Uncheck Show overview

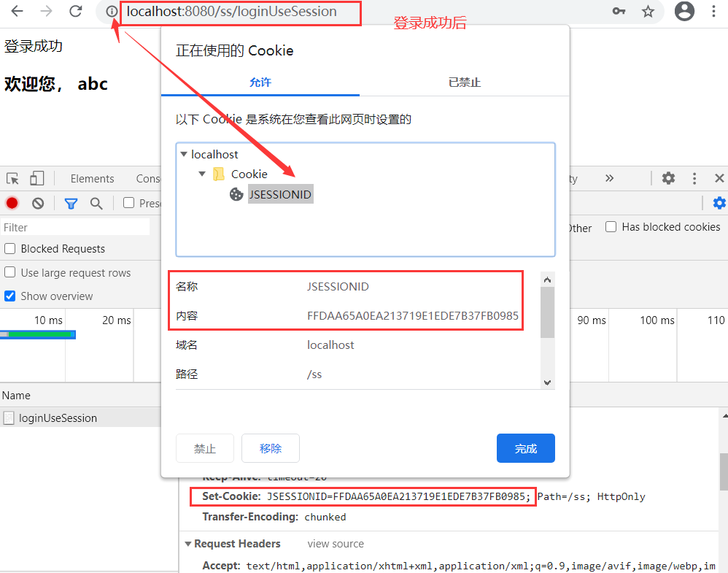coord(9,296)
